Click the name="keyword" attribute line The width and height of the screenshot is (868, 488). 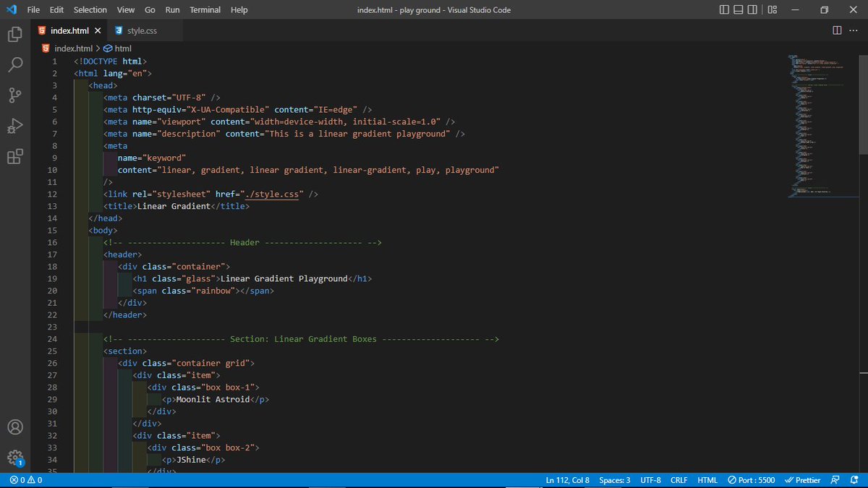point(152,158)
